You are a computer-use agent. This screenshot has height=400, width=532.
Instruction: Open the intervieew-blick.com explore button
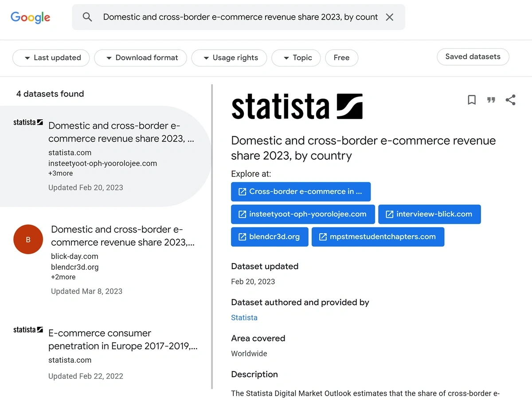429,214
